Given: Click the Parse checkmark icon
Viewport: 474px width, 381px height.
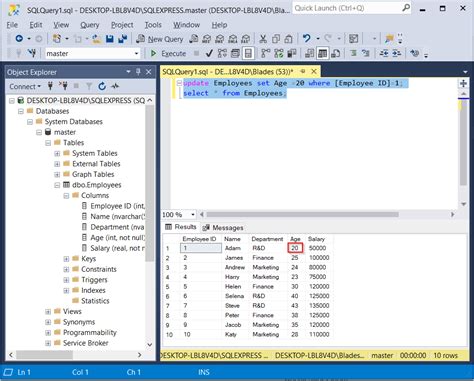Looking at the screenshot, I should tap(209, 53).
